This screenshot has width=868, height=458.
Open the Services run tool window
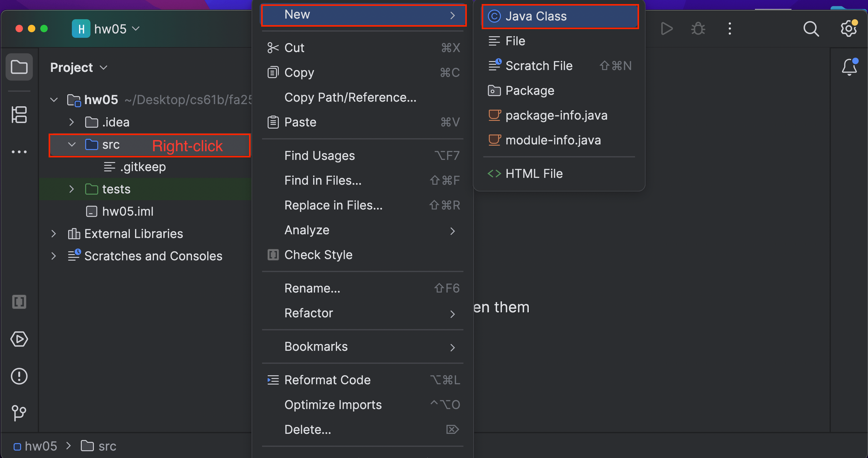[19, 339]
